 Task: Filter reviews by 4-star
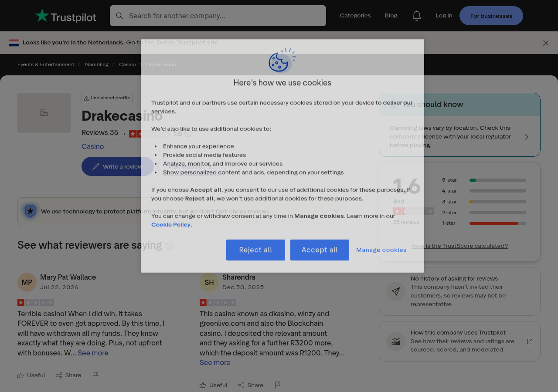pos(484,191)
